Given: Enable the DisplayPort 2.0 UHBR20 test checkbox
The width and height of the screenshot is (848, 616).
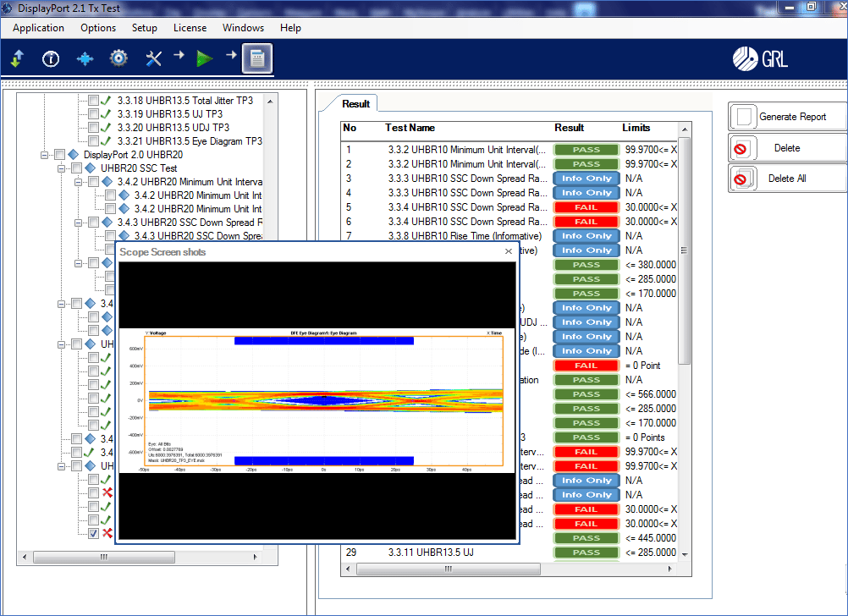Looking at the screenshot, I should point(59,154).
